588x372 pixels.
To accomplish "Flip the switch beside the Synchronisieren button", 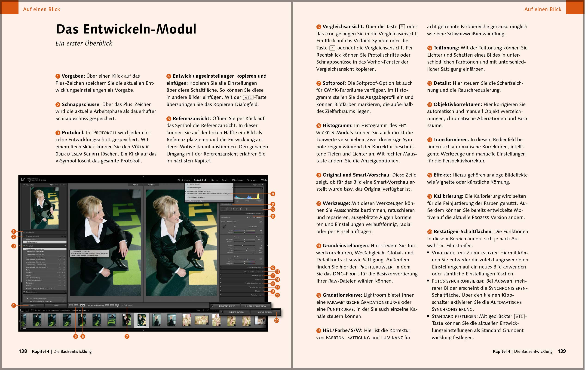I will point(212,306).
